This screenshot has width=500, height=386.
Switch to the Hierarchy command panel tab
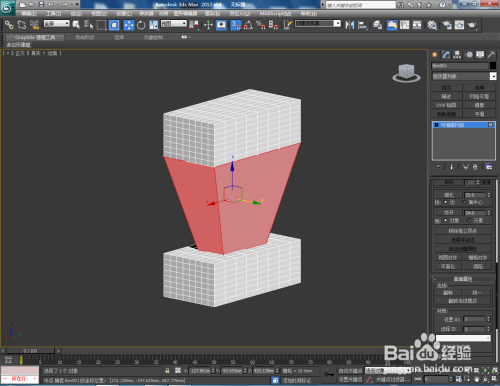[x=457, y=55]
